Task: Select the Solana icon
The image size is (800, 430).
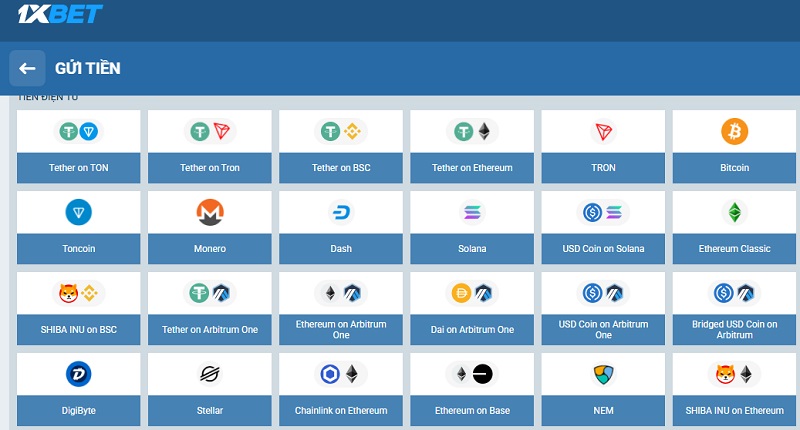Action: [472, 212]
